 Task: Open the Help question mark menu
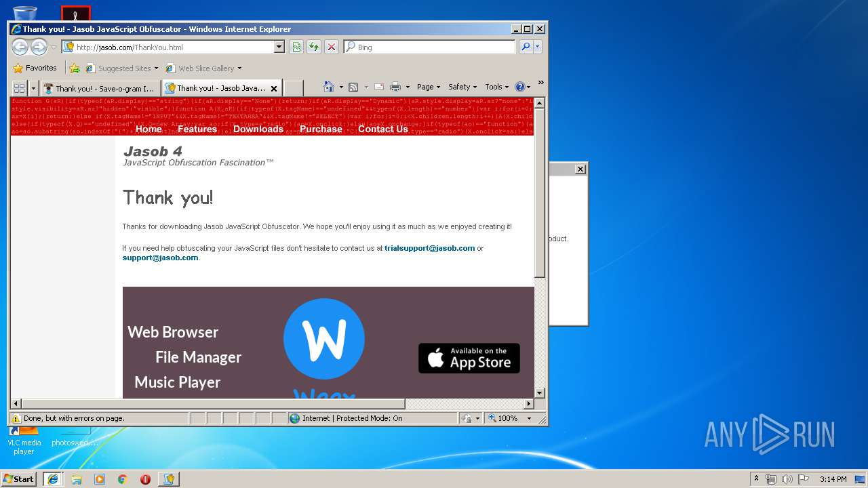pyautogui.click(x=523, y=87)
